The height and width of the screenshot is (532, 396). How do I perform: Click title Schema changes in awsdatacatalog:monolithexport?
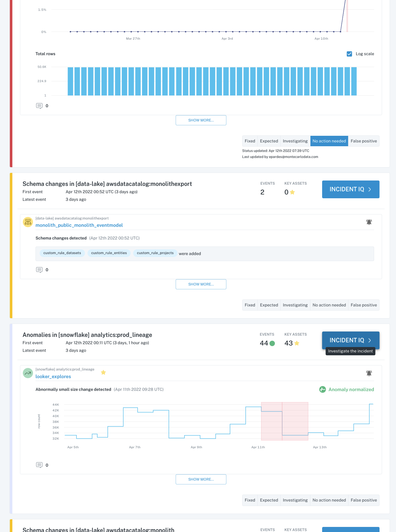[107, 184]
